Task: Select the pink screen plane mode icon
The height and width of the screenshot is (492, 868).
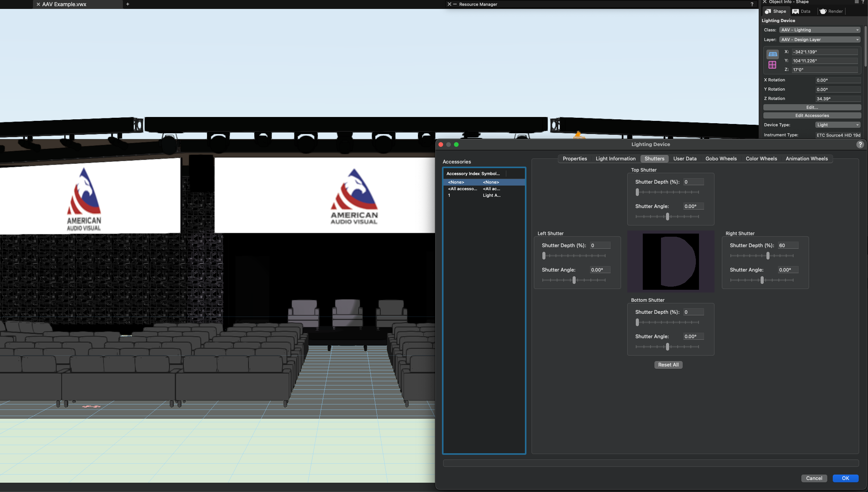Action: [x=773, y=65]
